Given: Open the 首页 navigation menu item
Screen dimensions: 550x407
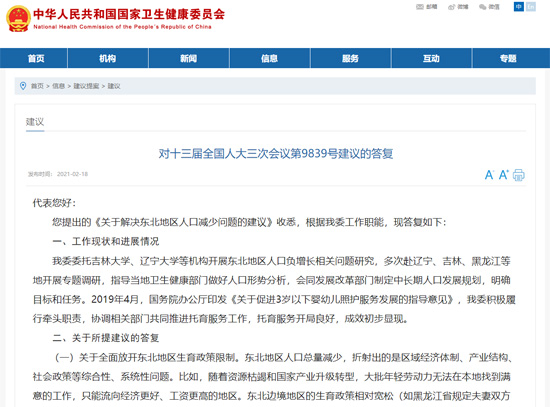Looking at the screenshot, I should 36,58.
